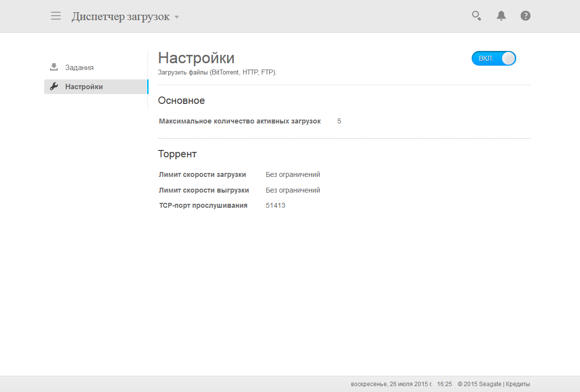The image size is (580, 392).
Task: Click the Основное section heading
Action: [181, 100]
